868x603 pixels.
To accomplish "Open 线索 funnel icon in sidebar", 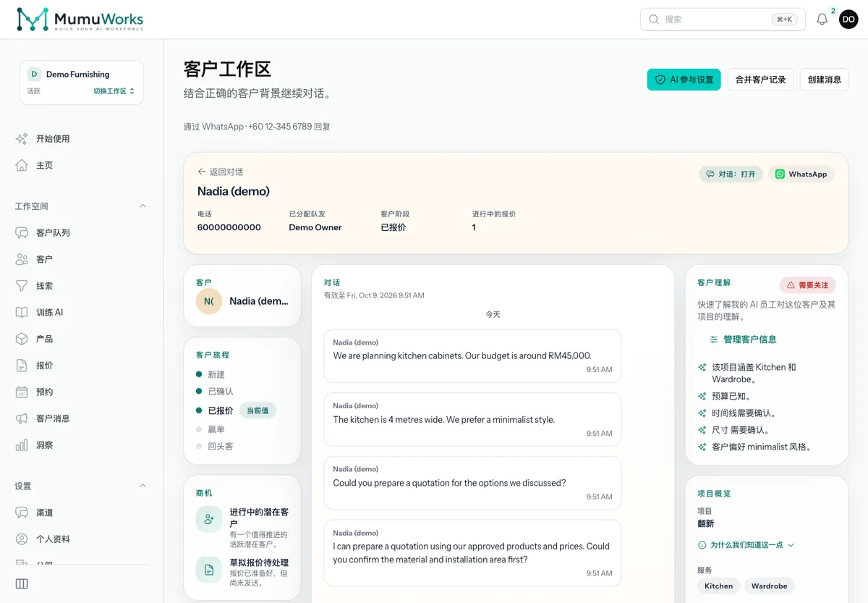I will [x=22, y=286].
